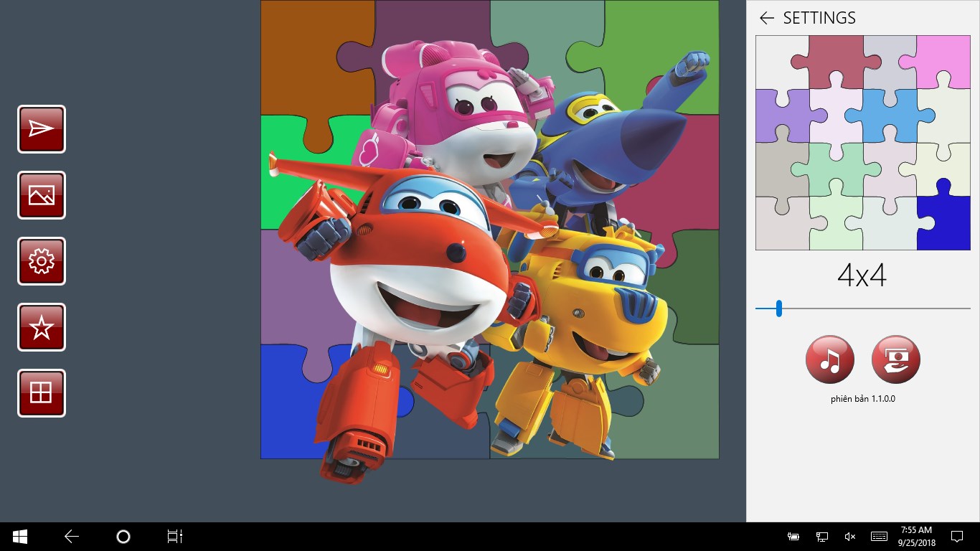The width and height of the screenshot is (980, 551).
Task: Open Cortana circle on the taskbar
Action: coord(123,537)
